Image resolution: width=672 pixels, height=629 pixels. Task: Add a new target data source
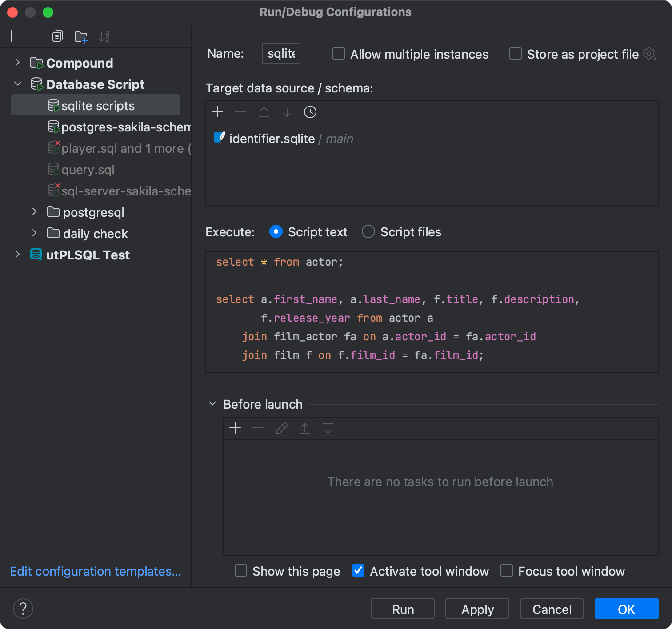tap(217, 112)
